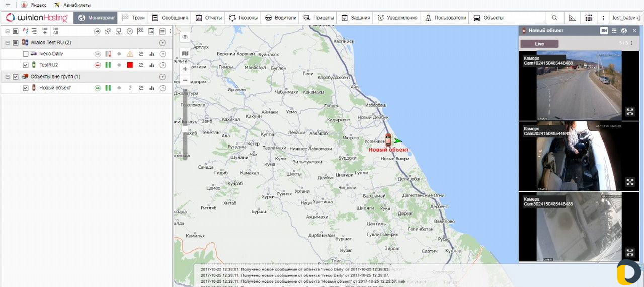The height and width of the screenshot is (287, 644).
Task: Show video camera view in Новый объект window
Action: click(x=604, y=31)
